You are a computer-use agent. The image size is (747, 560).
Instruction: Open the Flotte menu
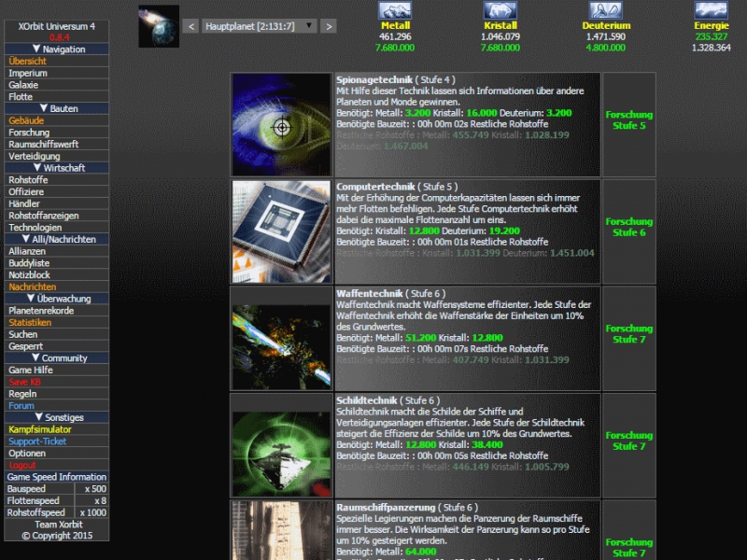[21, 97]
